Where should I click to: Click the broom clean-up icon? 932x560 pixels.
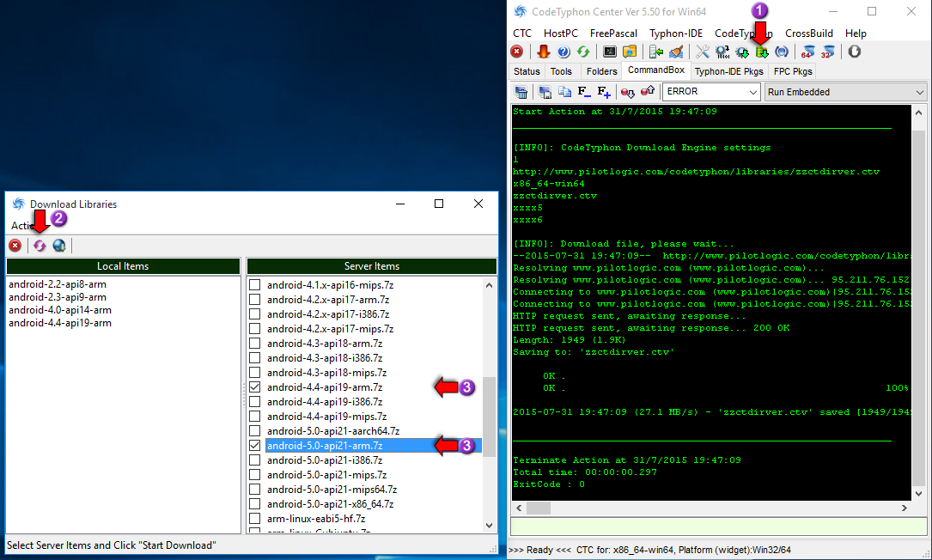(x=676, y=52)
